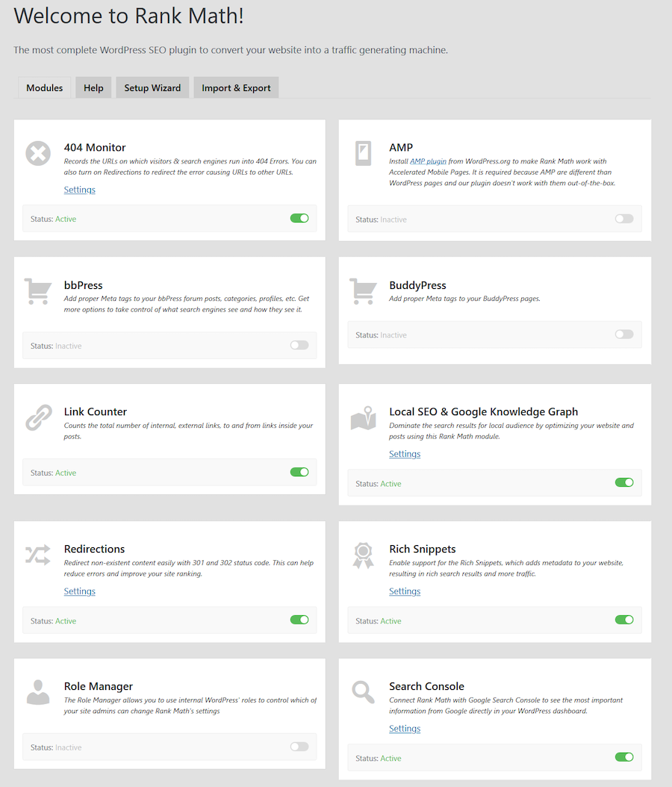Viewport: 672px width, 787px height.
Task: Click the Redirections Status: Active label
Action: [x=53, y=621]
